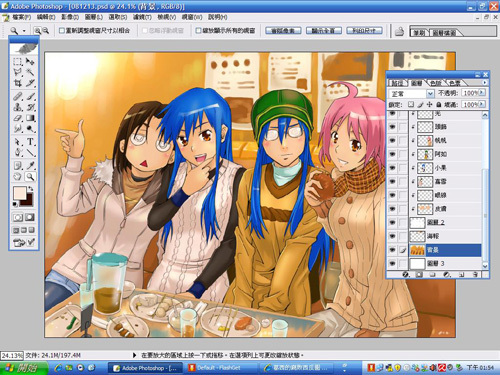This screenshot has height=375, width=500.
Task: Select the Slice tool
Action: pyautogui.click(x=30, y=83)
